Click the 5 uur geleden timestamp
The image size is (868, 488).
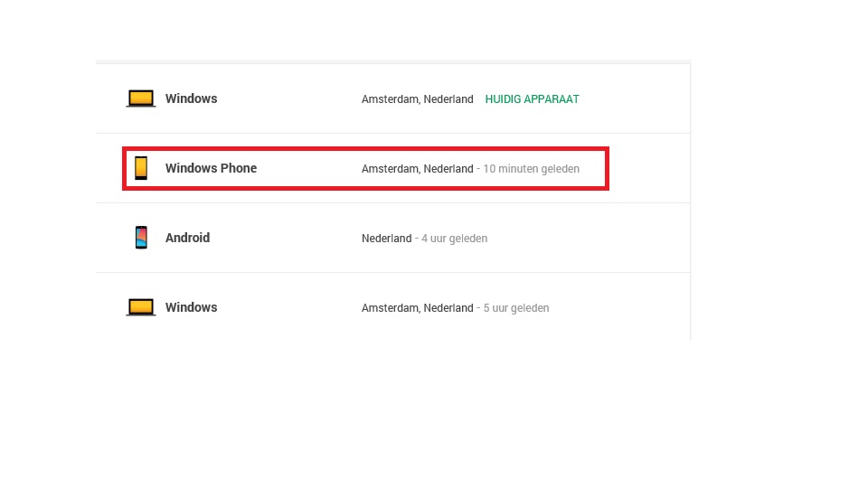[x=516, y=308]
